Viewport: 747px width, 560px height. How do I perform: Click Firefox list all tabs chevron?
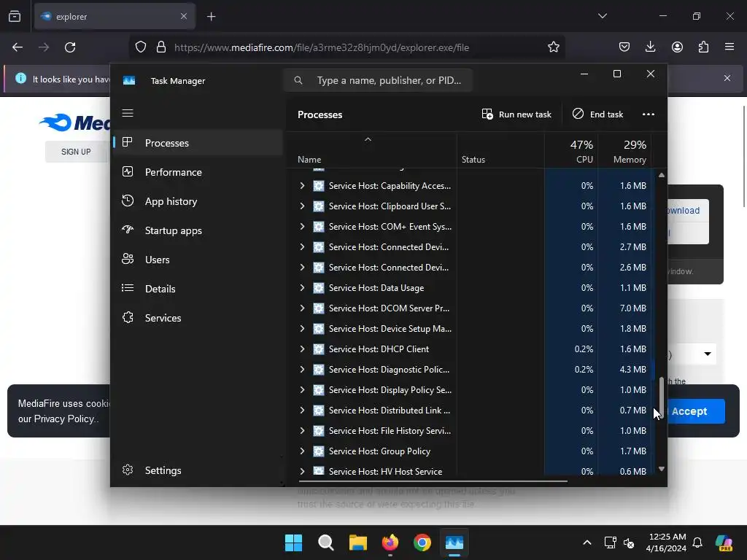point(603,16)
